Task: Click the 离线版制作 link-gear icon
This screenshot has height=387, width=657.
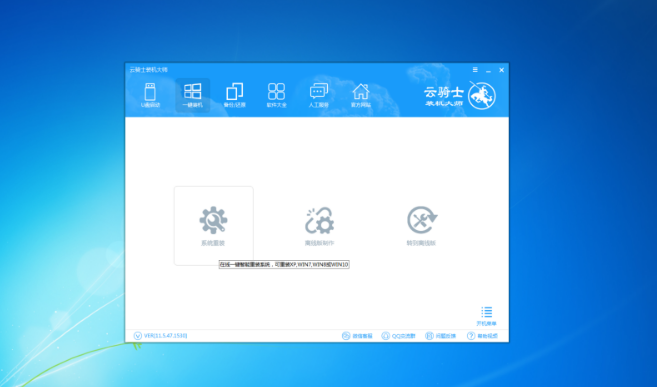Action: click(x=319, y=219)
